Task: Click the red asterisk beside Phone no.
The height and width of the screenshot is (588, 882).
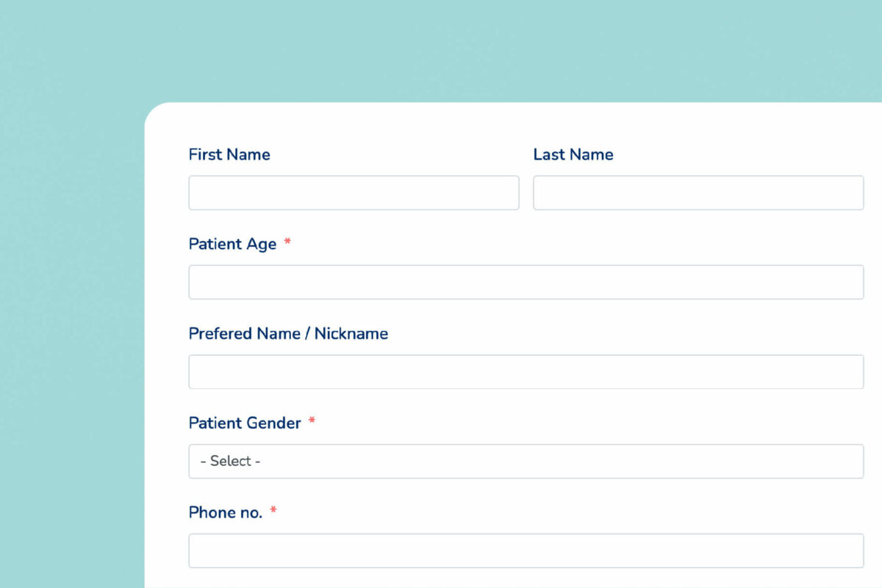Action: [x=273, y=511]
